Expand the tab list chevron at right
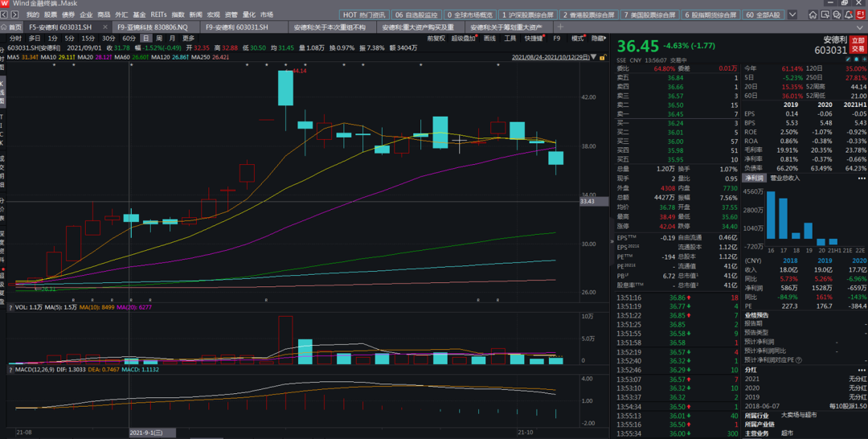 pos(861,27)
